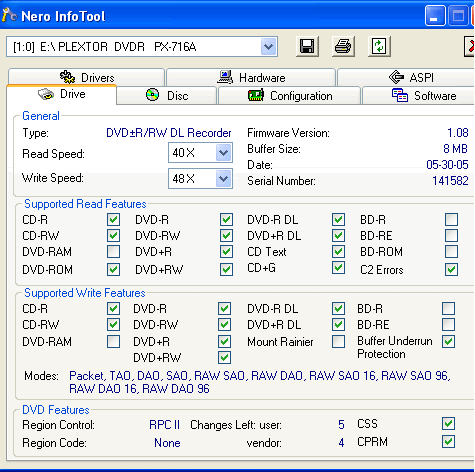Open the ASPI tab
The image size is (475, 472).
coord(406,77)
